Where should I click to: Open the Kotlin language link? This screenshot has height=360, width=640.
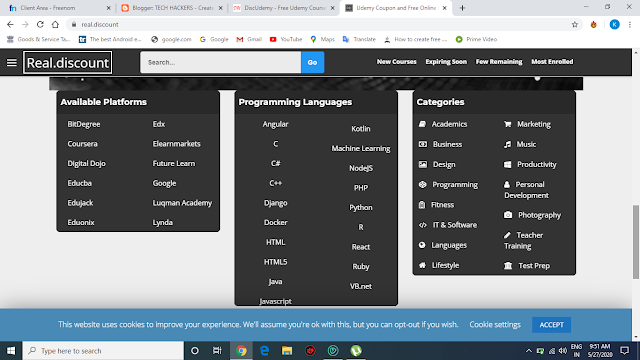361,129
